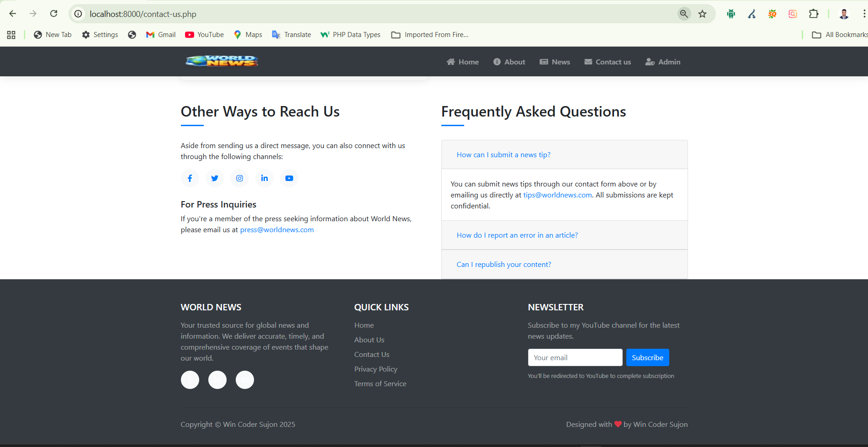Viewport: 868px width, 447px height.
Task: Click the Facebook social icon
Action: [190, 178]
